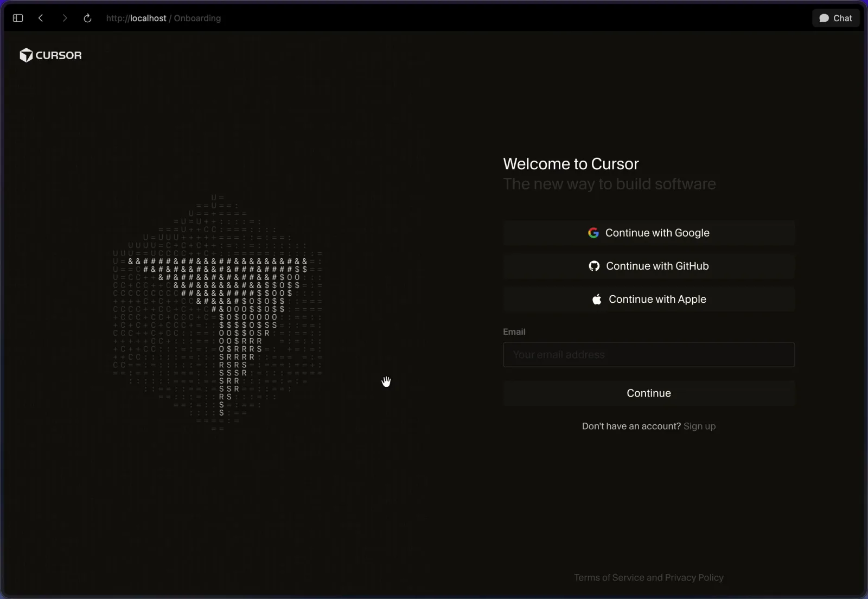
Task: Click the Continue button below Email
Action: click(x=649, y=393)
